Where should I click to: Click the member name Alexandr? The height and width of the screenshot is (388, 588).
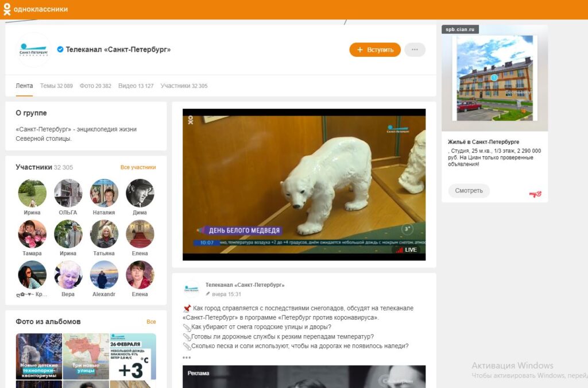tap(104, 294)
